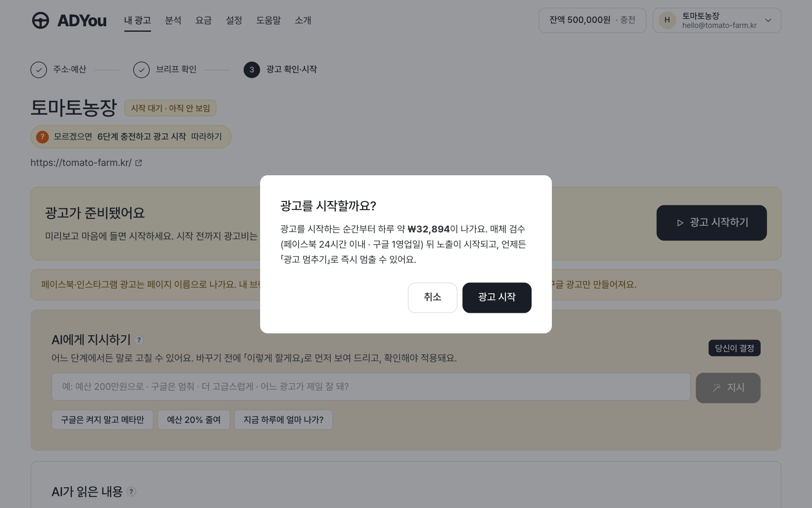Click the 광고가 준비됐어요 heading
This screenshot has width=812, height=508.
click(x=95, y=213)
